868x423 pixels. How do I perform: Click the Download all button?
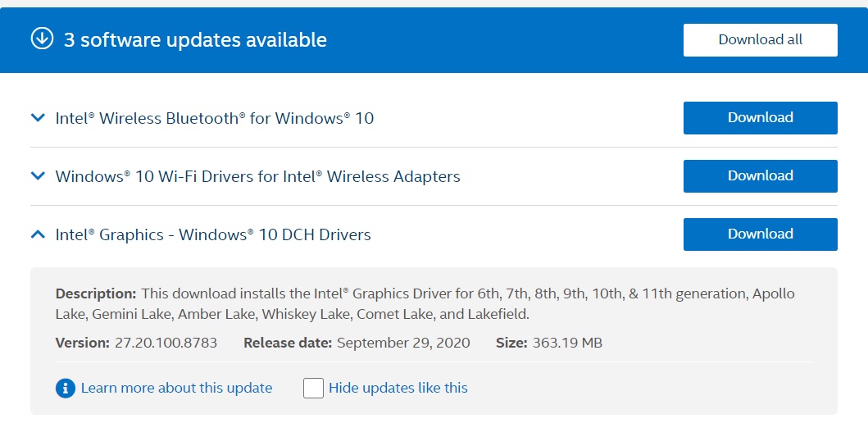click(x=760, y=40)
